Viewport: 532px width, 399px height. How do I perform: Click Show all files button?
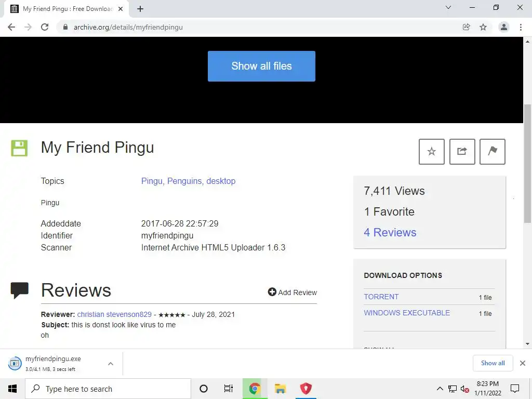pyautogui.click(x=261, y=66)
